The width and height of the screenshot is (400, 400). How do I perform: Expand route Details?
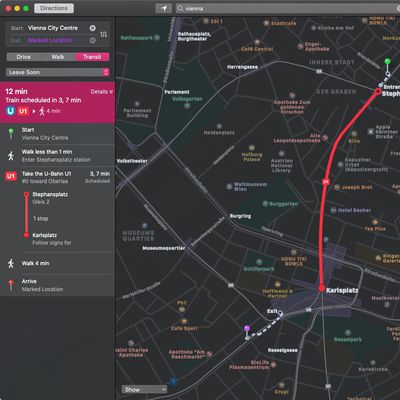(x=102, y=92)
